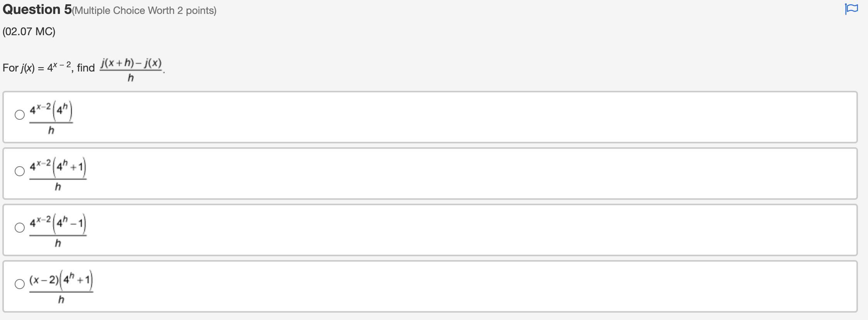Click the Multiple Choice Worth 2 points text
This screenshot has height=320, width=868.
(144, 10)
